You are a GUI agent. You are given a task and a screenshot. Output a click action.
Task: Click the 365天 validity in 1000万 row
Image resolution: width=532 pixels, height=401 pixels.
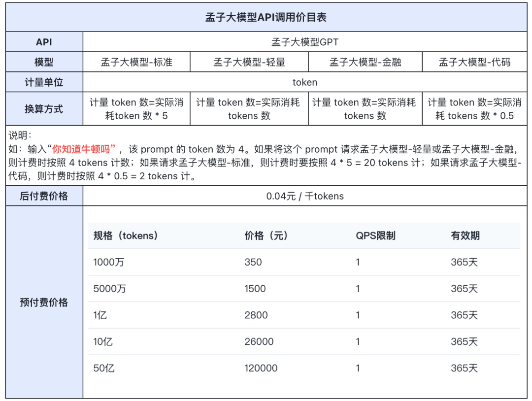464,262
